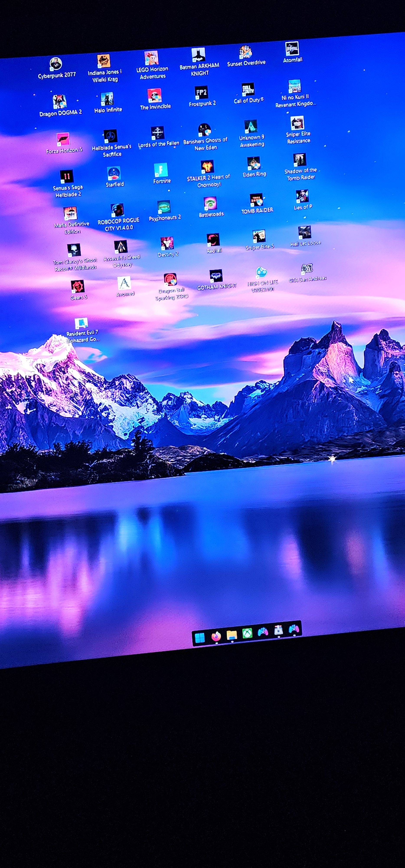Click Banishers Ghosts of New Eden shortcut
405x868 pixels.
coord(204,130)
